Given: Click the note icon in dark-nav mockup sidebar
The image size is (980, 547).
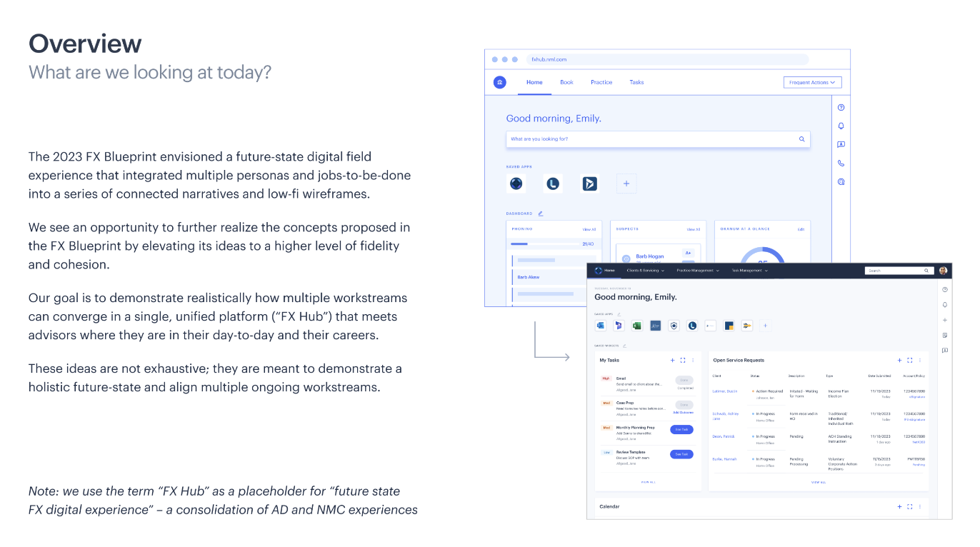Looking at the screenshot, I should (944, 335).
